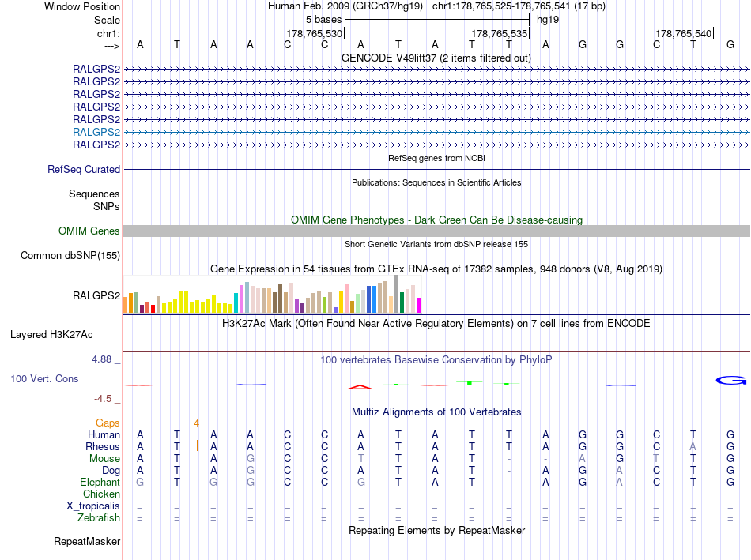
Task: Click Repeating Elements by RepeatMasker title
Action: click(x=436, y=530)
